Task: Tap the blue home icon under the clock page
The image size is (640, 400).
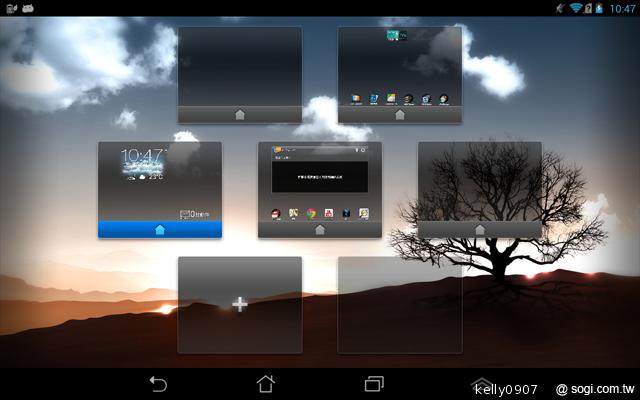Action: (160, 230)
